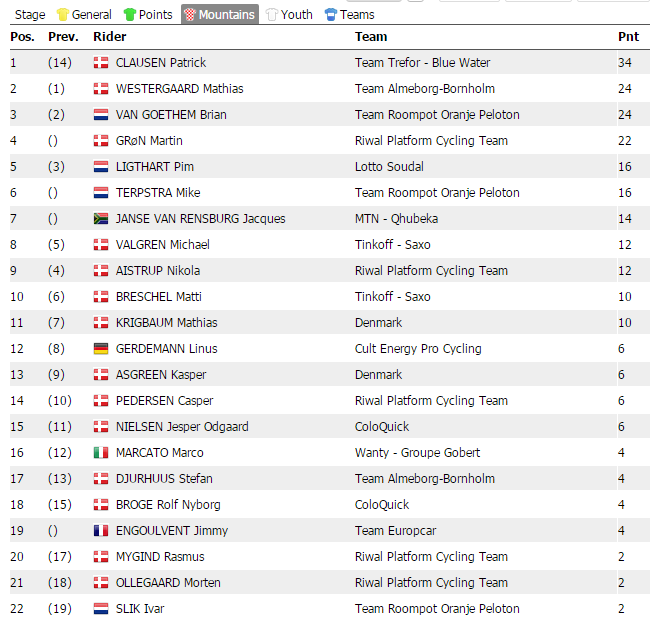The image size is (658, 641).
Task: Open rider TERPSTRA Mike's page
Action: tap(158, 193)
